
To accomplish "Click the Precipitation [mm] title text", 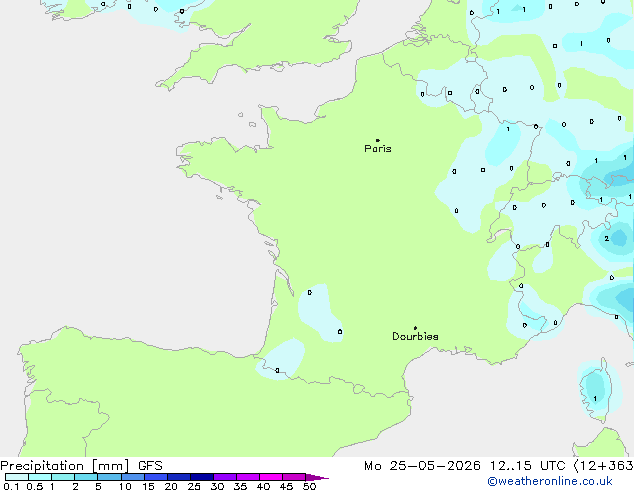I will pyautogui.click(x=65, y=466).
